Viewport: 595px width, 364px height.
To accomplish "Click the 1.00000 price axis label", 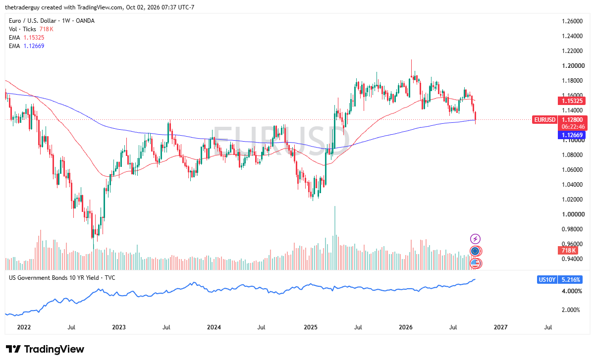I will click(572, 214).
